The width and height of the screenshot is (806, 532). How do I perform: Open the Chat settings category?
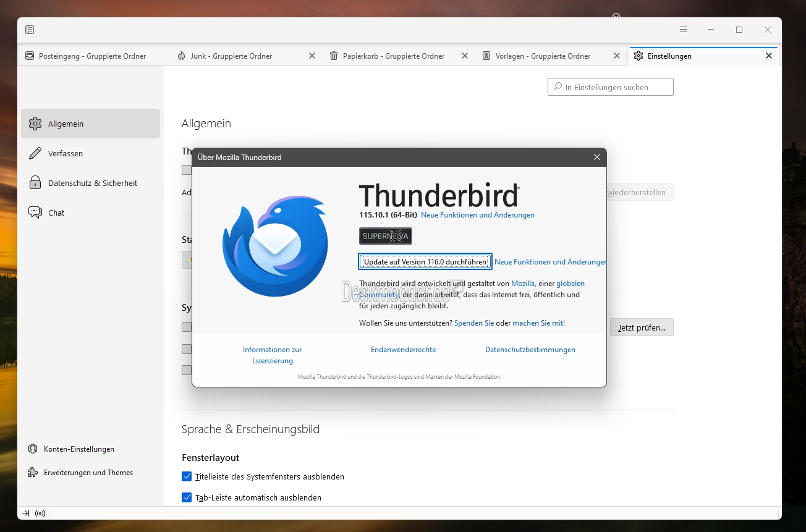pyautogui.click(x=90, y=213)
